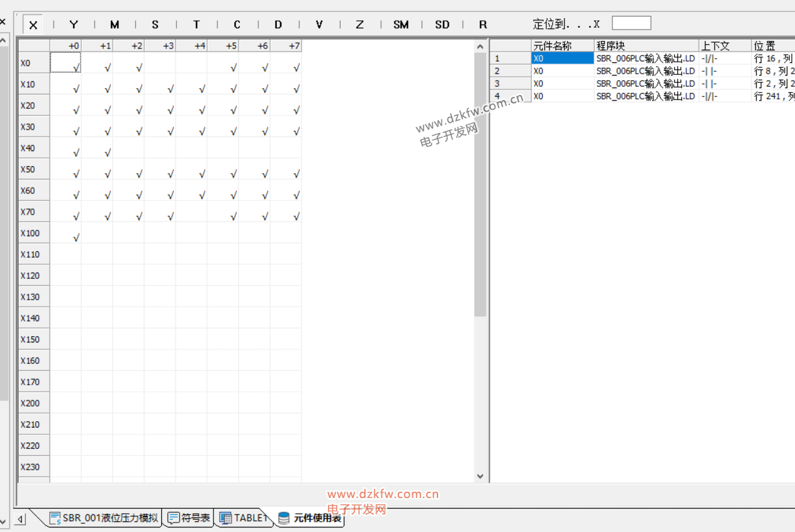795x532 pixels.
Task: Switch to the SD element type
Action: (x=443, y=25)
